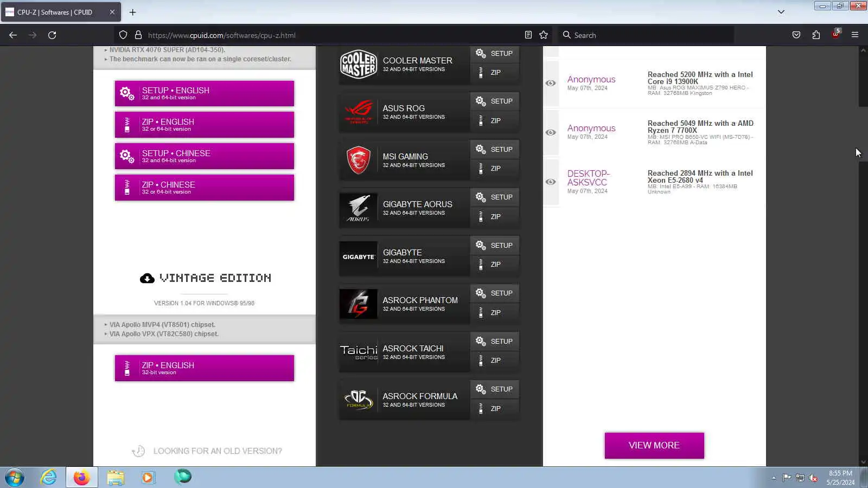The height and width of the screenshot is (488, 868).
Task: View site security padlock info
Action: click(138, 35)
